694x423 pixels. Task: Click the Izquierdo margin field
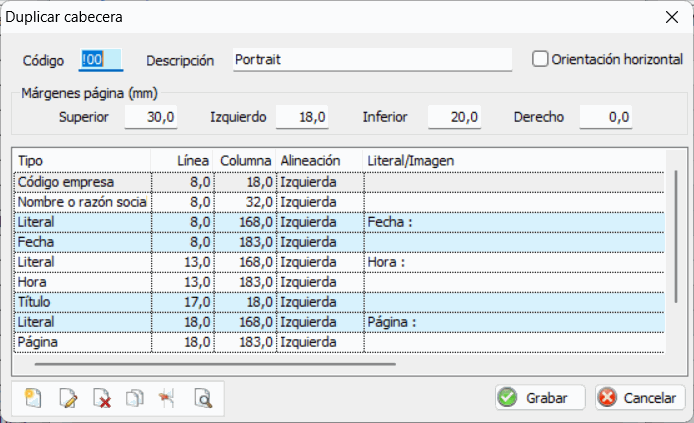[x=302, y=117]
